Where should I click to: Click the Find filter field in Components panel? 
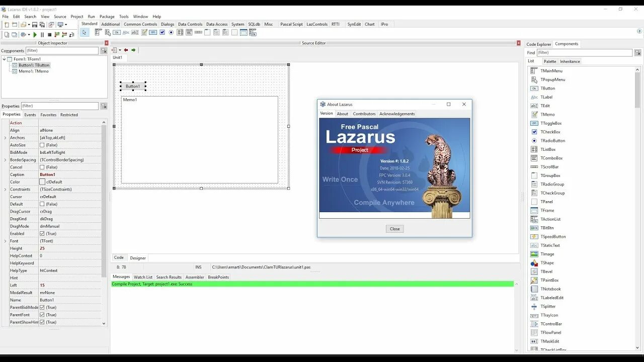tap(584, 52)
